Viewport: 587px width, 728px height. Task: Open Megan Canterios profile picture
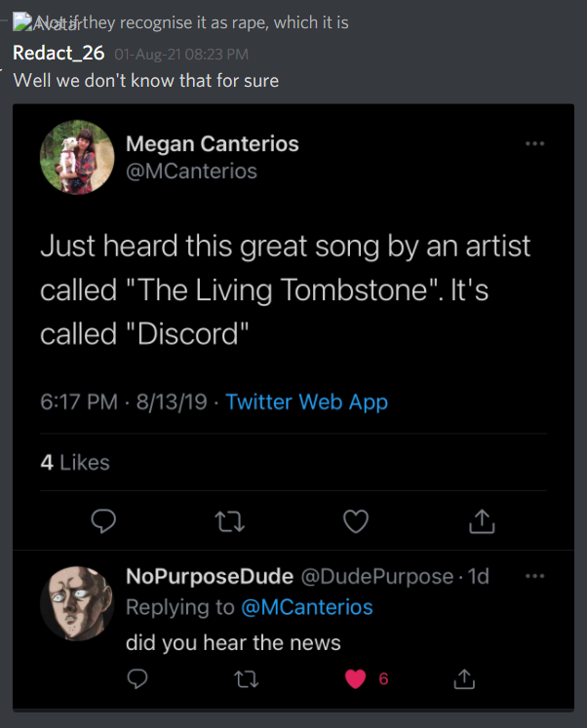tap(77, 157)
